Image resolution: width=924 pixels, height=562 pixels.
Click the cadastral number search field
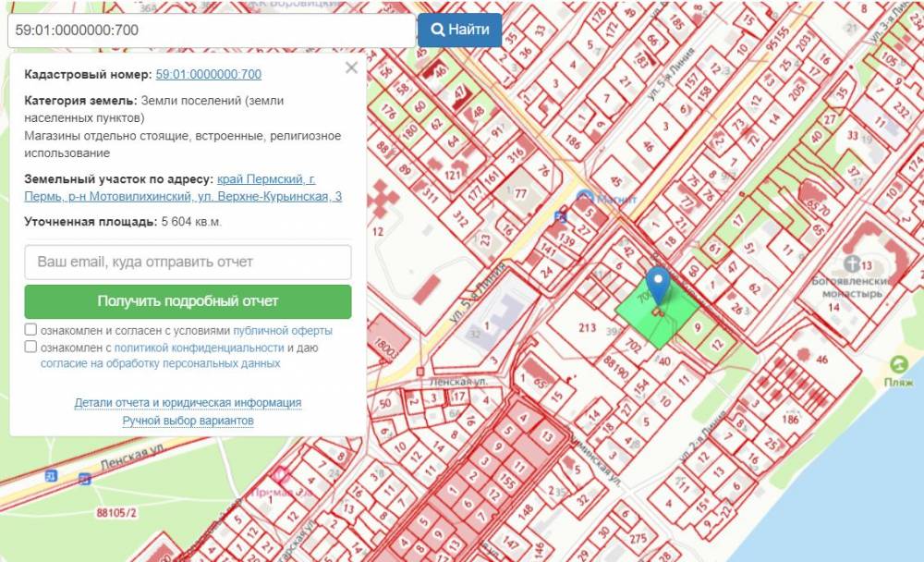click(211, 31)
